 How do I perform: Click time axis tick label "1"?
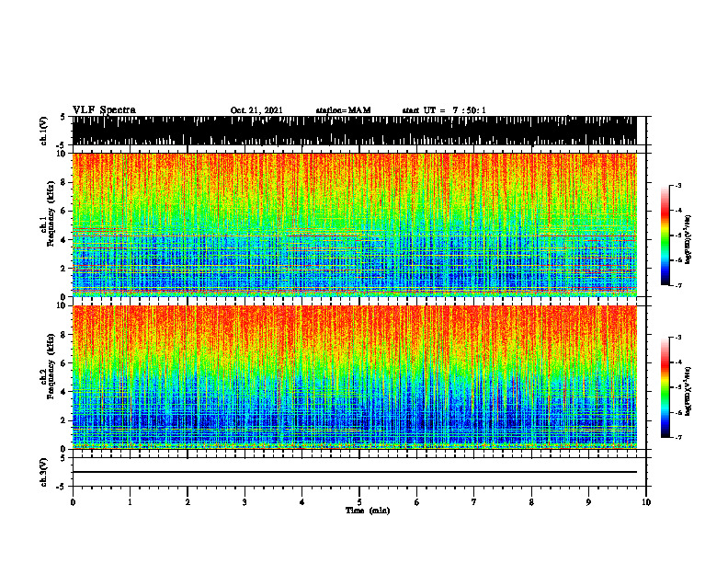(x=130, y=502)
